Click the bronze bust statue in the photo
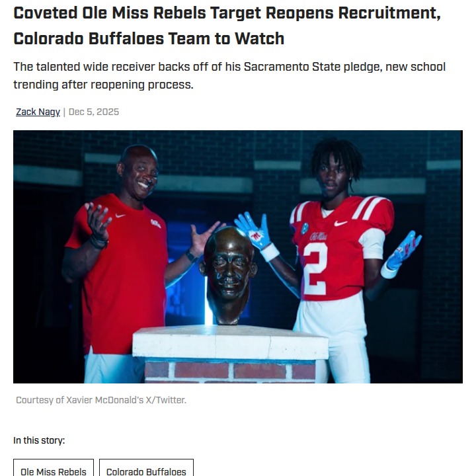 228,275
